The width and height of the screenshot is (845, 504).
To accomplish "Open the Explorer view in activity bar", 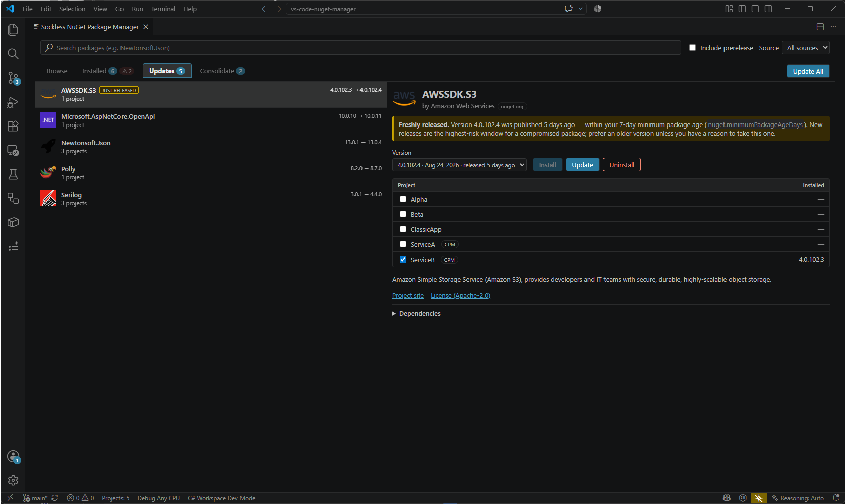I will (13, 30).
